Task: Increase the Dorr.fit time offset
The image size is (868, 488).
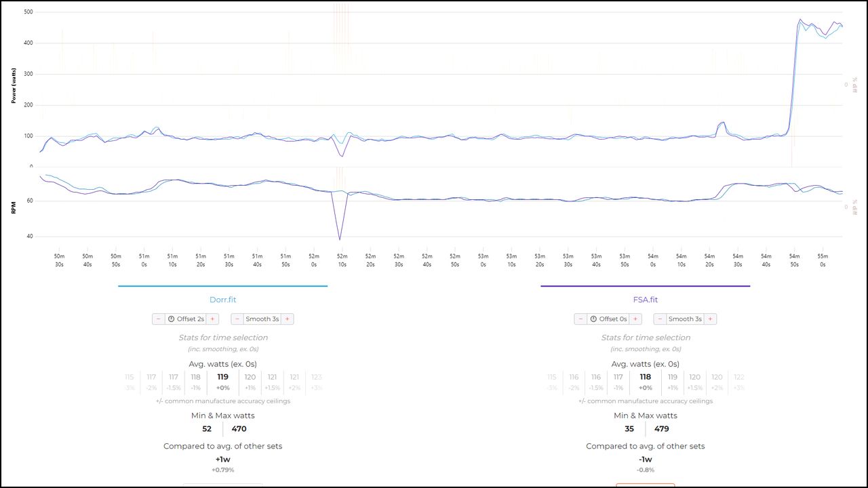Action: [212, 319]
